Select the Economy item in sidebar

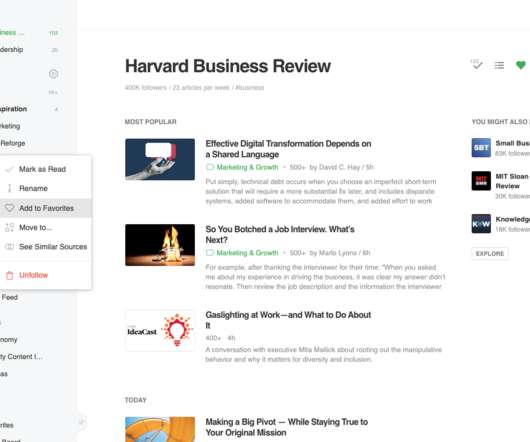(x=8, y=340)
